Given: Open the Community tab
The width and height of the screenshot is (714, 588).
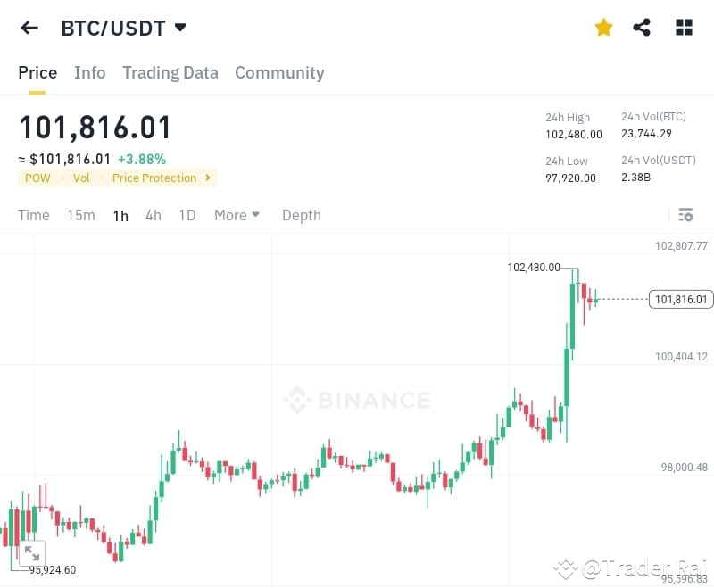Looking at the screenshot, I should point(279,73).
